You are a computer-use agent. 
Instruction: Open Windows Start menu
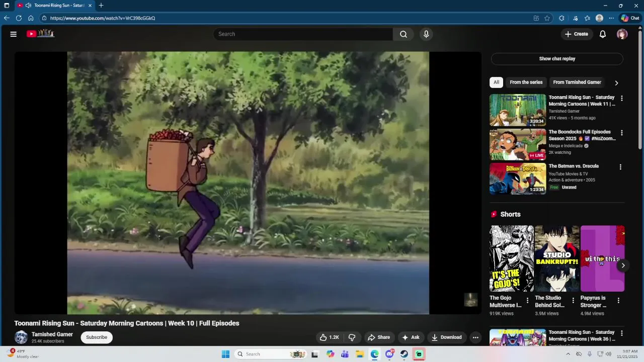point(225,354)
